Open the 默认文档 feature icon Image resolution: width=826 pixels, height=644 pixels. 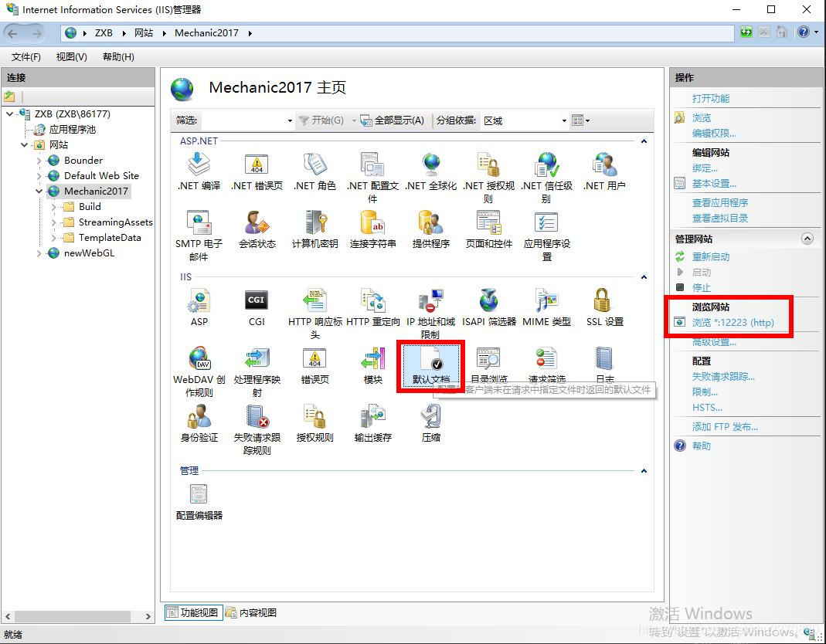click(x=431, y=358)
